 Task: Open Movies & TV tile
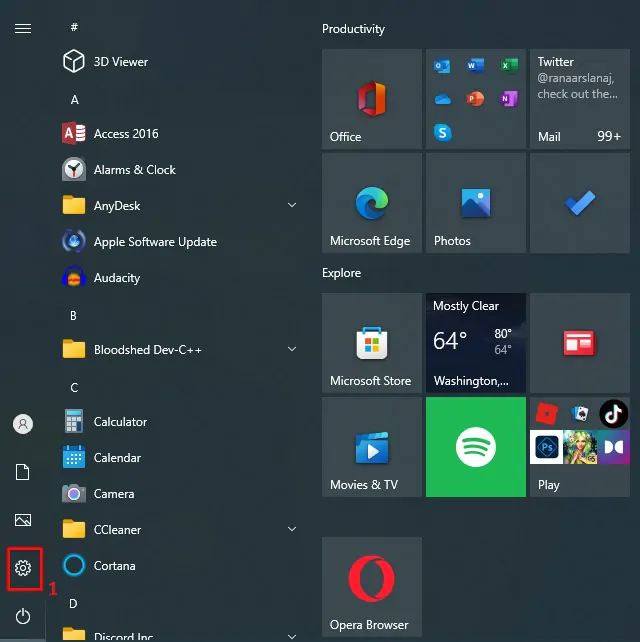tap(372, 447)
